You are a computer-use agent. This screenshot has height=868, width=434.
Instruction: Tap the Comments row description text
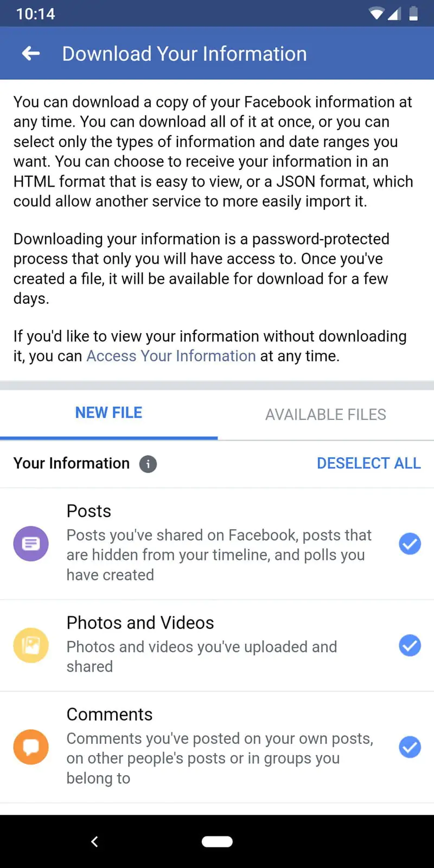[x=219, y=758]
